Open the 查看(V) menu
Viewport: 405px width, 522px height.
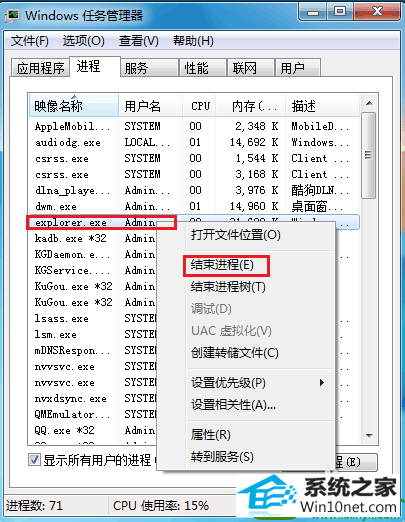[x=139, y=41]
